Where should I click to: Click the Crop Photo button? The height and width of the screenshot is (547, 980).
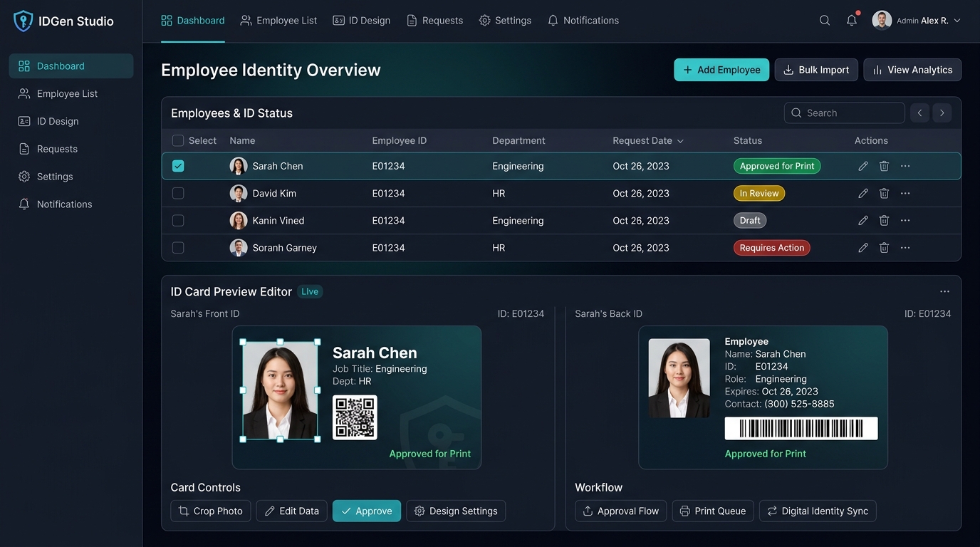[x=211, y=511]
